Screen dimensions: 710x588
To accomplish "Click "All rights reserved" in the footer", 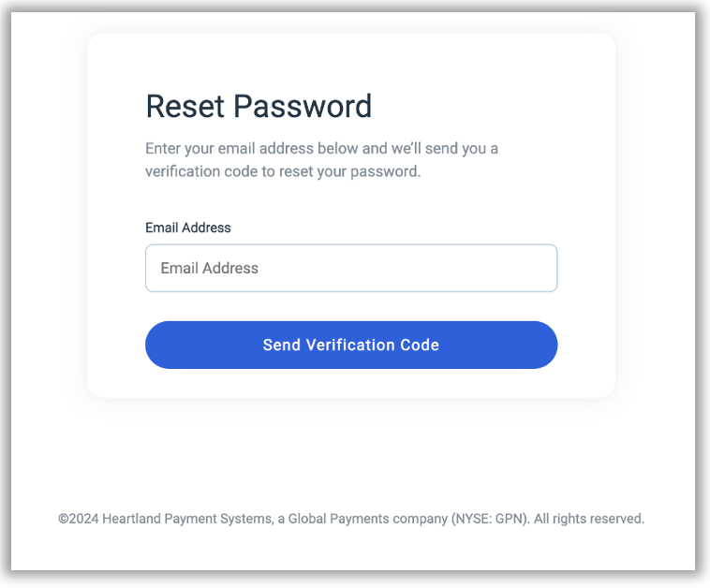I will (589, 518).
